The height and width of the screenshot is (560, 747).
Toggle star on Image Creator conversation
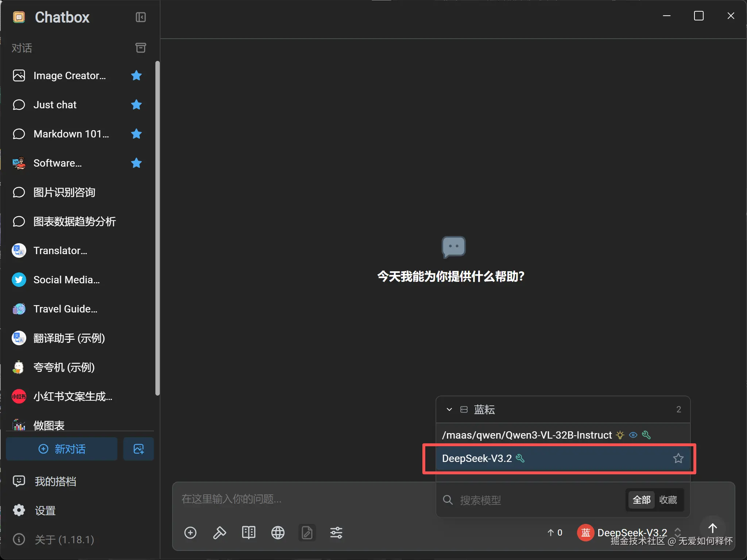(x=136, y=75)
